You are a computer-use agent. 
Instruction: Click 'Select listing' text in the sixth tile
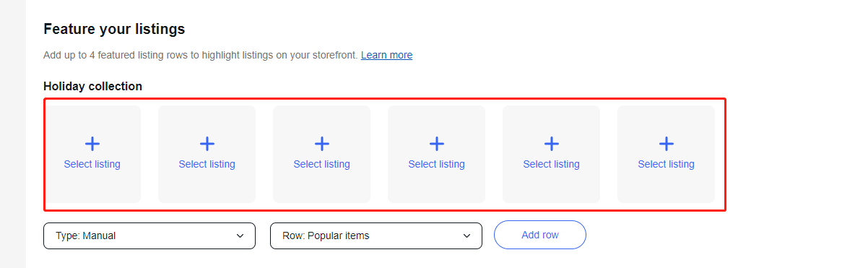[667, 164]
